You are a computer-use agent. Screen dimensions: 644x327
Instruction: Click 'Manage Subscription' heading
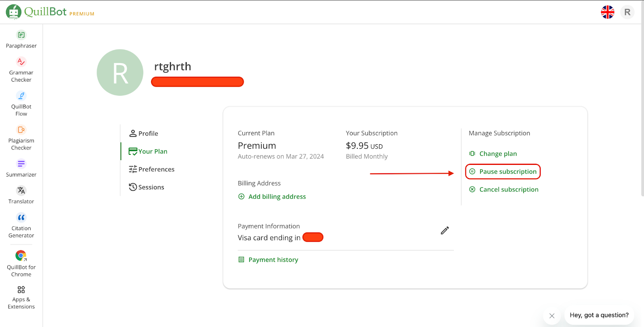tap(499, 133)
